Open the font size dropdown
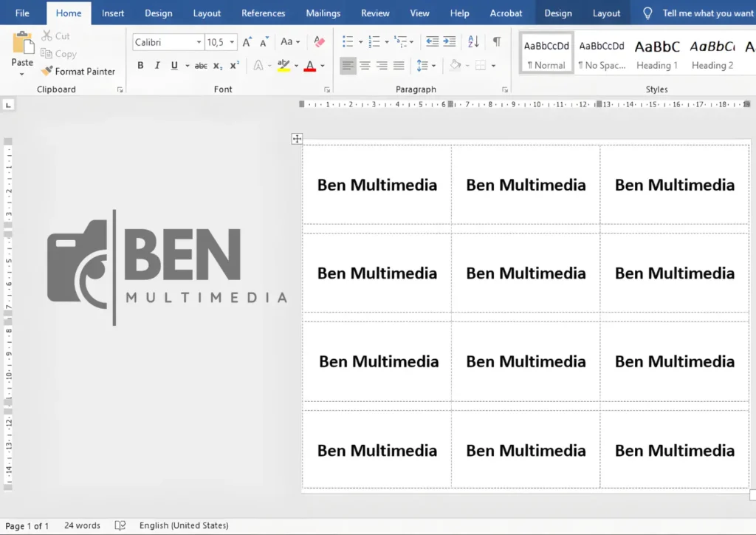Viewport: 756px width, 535px height. [x=233, y=42]
